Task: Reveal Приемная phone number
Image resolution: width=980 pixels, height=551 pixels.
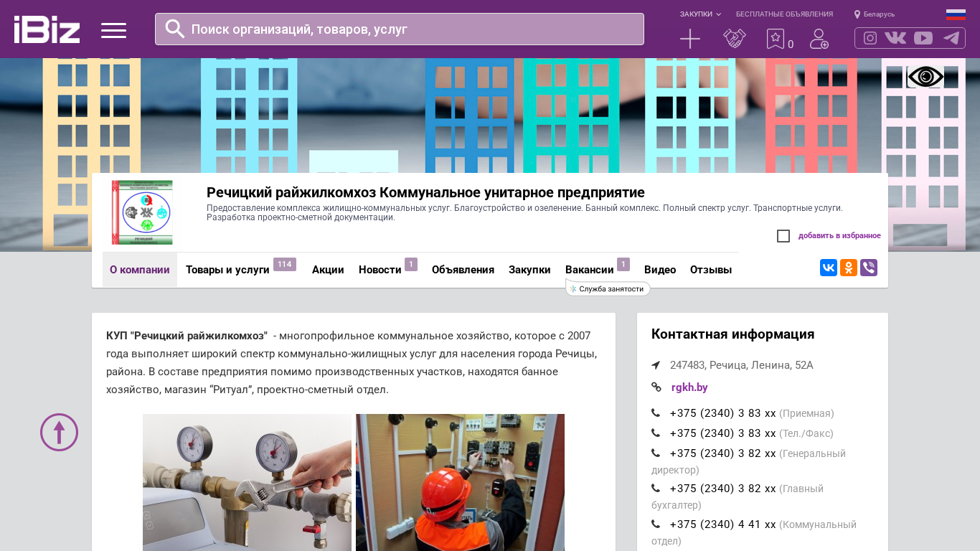Action: 723,413
